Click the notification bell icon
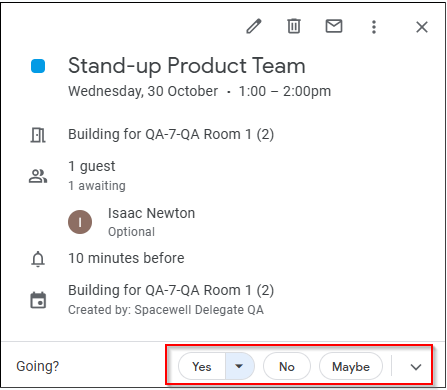447x390 pixels. (38, 259)
